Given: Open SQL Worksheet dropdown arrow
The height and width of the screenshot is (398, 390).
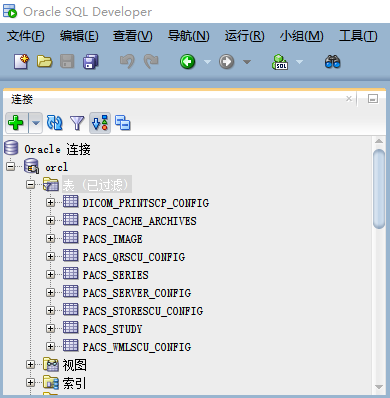Looking at the screenshot, I should (299, 62).
